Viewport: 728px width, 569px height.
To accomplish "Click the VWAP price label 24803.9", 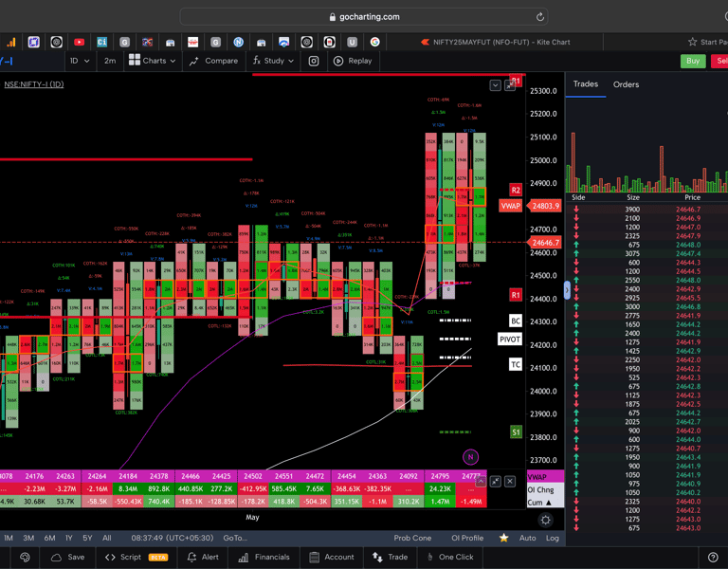I will (546, 206).
